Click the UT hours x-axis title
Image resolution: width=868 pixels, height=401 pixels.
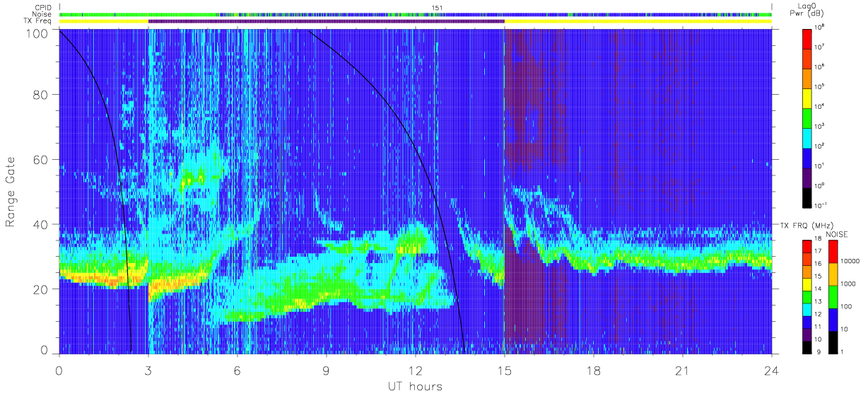tap(414, 386)
